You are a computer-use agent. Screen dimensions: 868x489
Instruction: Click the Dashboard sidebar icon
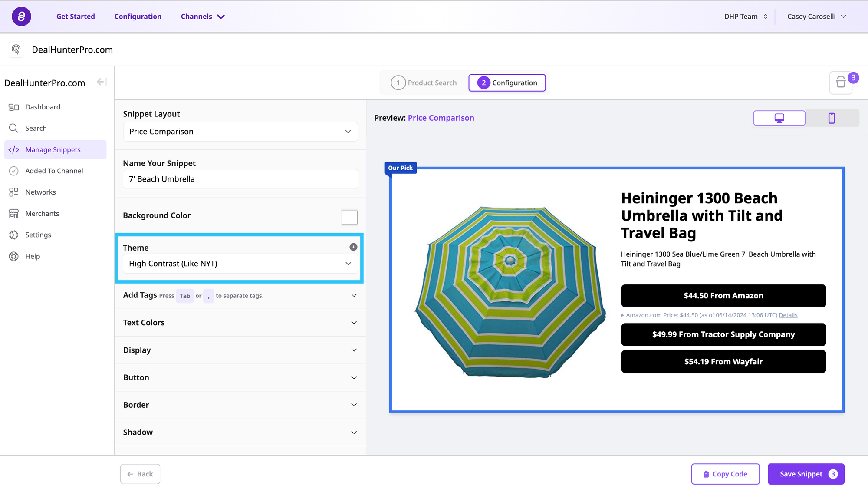pyautogui.click(x=14, y=107)
